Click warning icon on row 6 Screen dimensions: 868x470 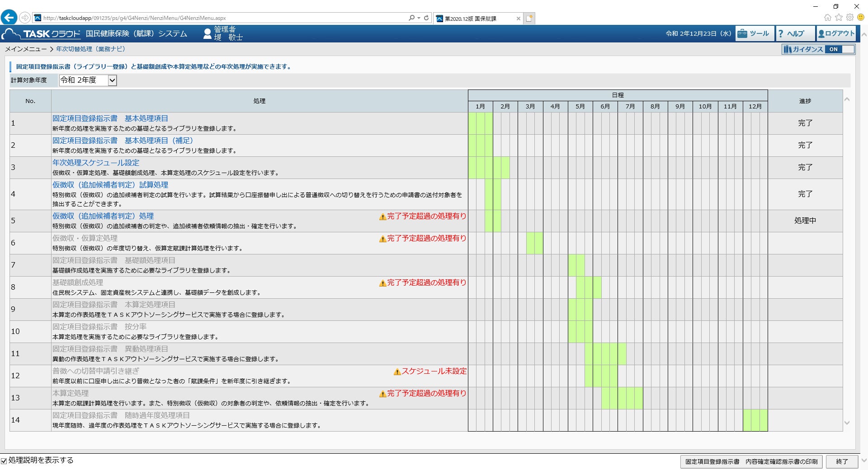click(382, 239)
